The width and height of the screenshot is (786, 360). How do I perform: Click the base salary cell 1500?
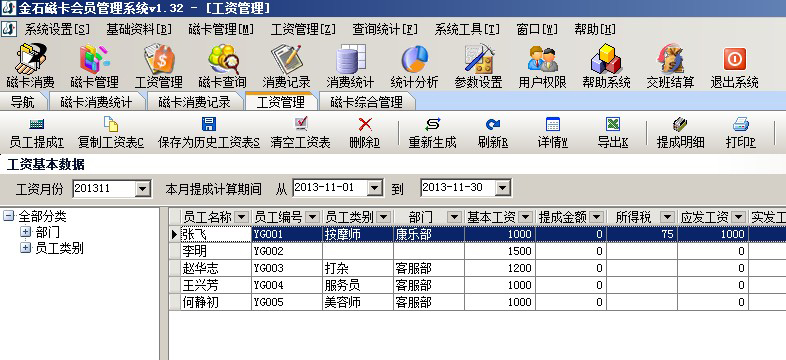pyautogui.click(x=500, y=251)
